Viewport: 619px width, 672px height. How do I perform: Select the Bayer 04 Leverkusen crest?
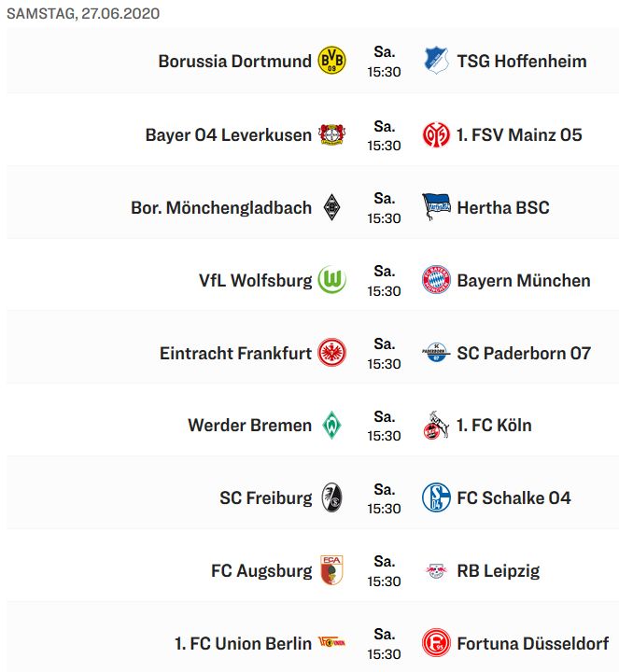(x=331, y=134)
